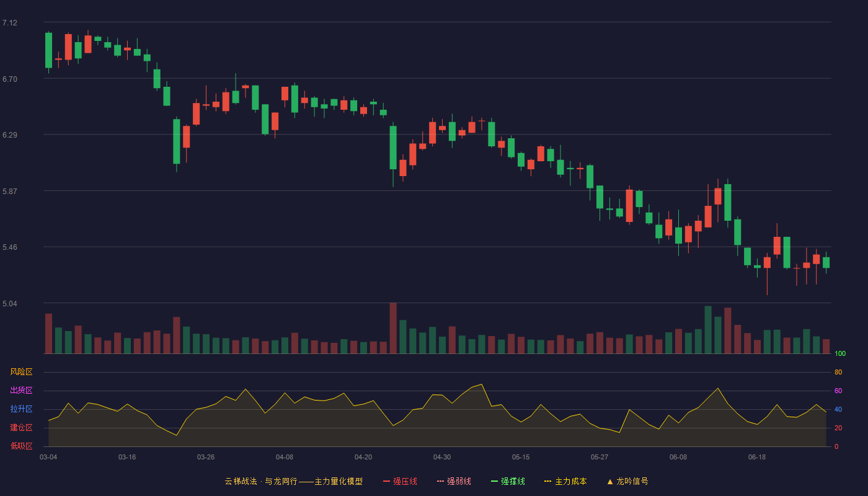Click the 03-04 date label
Image resolution: width=868 pixels, height=496 pixels.
(48, 457)
